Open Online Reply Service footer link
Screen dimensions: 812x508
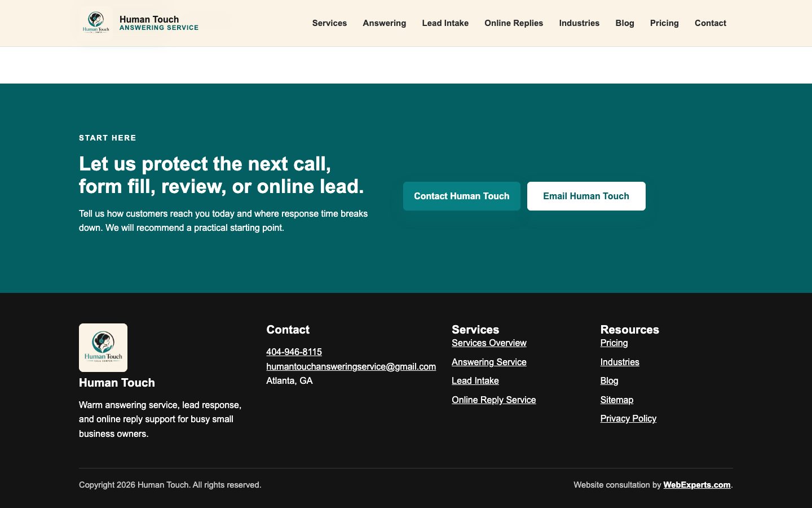click(x=494, y=400)
